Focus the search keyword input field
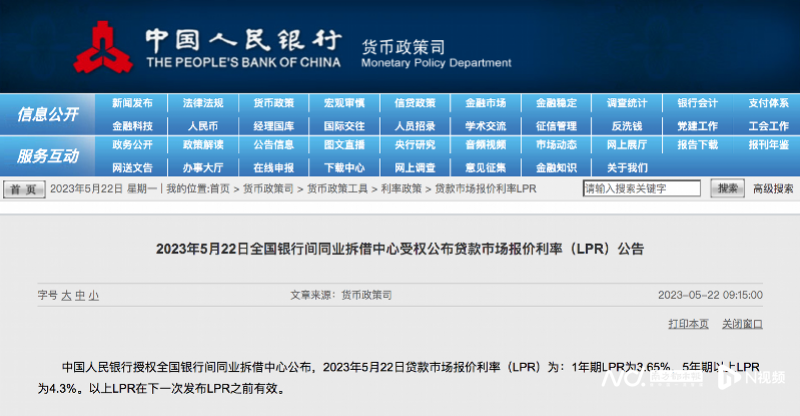This screenshot has height=416, width=800. (x=642, y=188)
